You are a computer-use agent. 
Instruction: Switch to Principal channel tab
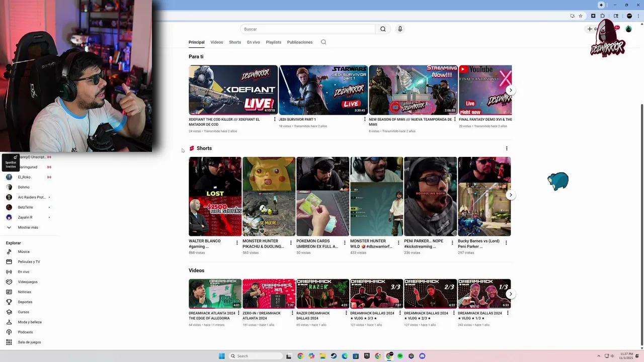coord(196,42)
